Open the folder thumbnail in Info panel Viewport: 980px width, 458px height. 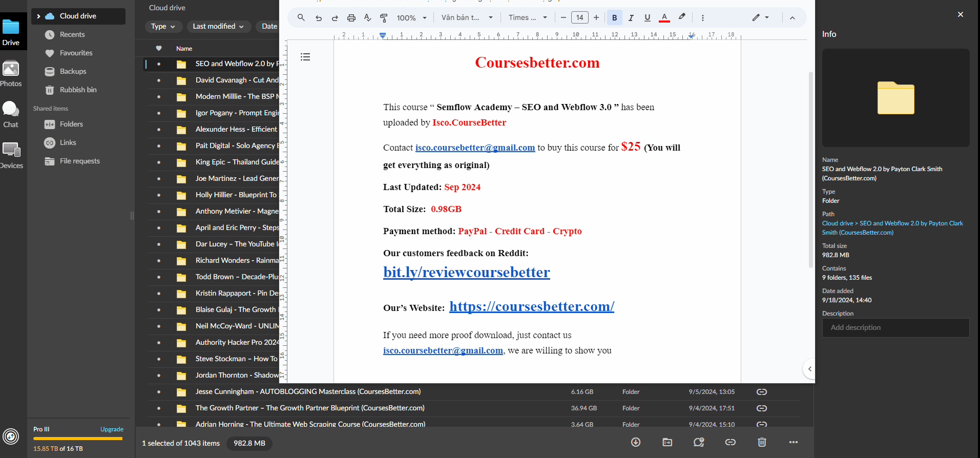coord(895,98)
